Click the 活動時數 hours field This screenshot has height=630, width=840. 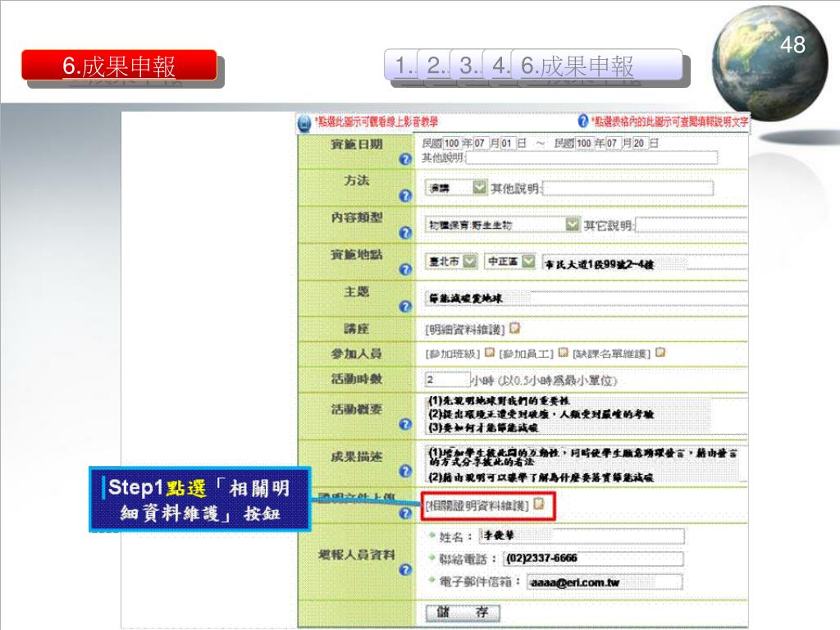click(447, 379)
